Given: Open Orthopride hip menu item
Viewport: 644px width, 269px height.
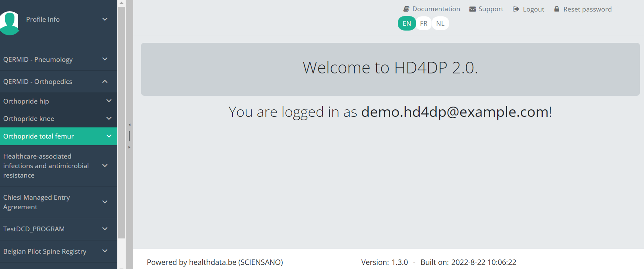Looking at the screenshot, I should coord(26,101).
